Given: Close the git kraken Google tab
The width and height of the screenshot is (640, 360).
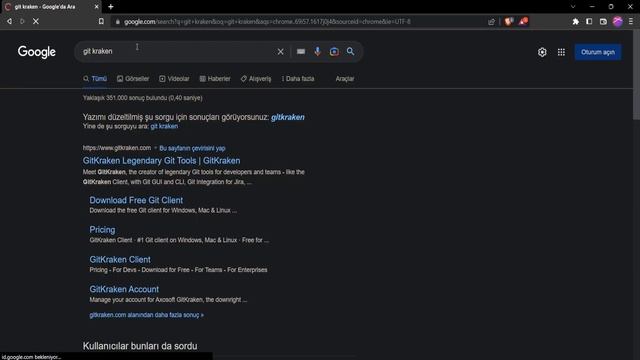Looking at the screenshot, I should 96,7.
